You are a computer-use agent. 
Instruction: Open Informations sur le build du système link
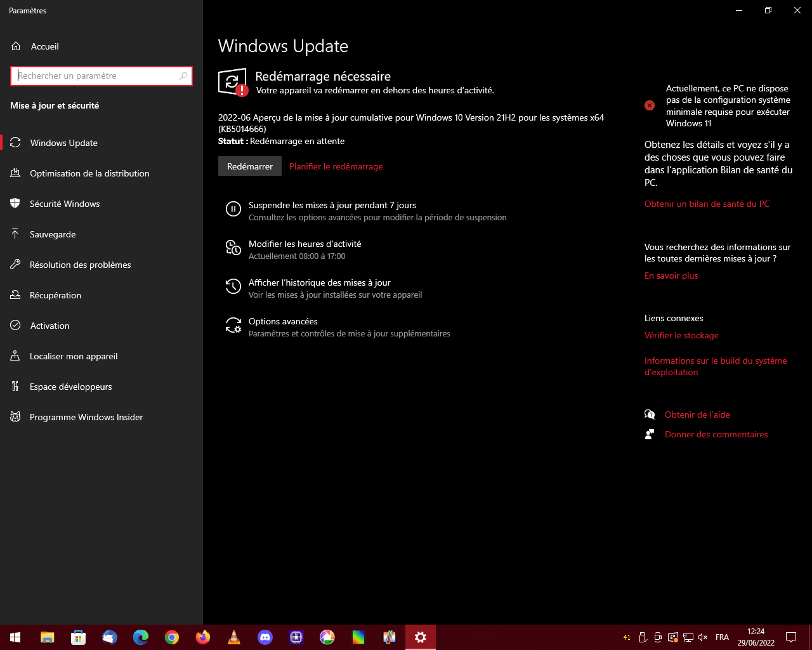pyautogui.click(x=716, y=366)
